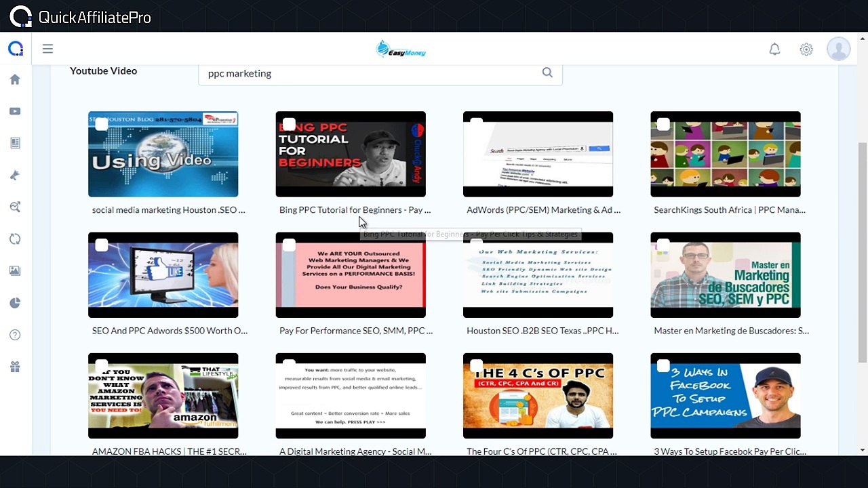Check the social media marketing Houston video

click(101, 124)
